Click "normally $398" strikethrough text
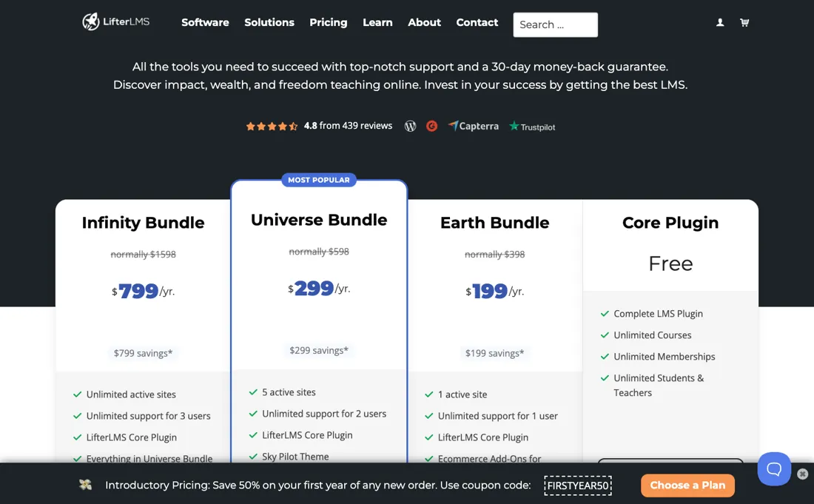 coord(495,255)
